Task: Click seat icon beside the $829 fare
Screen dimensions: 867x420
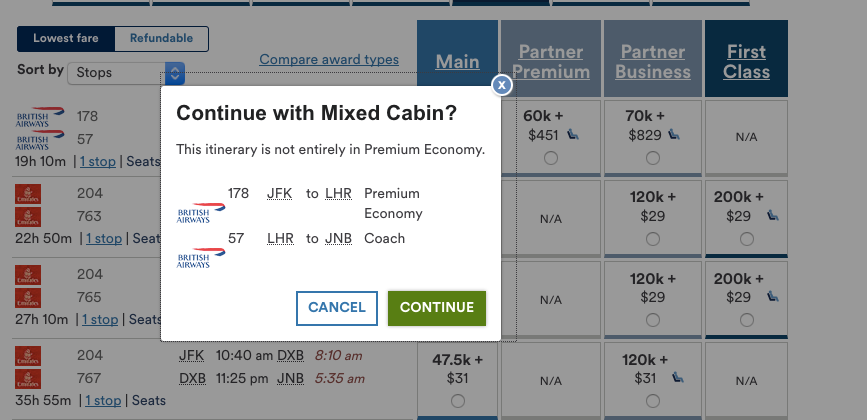Action: click(674, 134)
